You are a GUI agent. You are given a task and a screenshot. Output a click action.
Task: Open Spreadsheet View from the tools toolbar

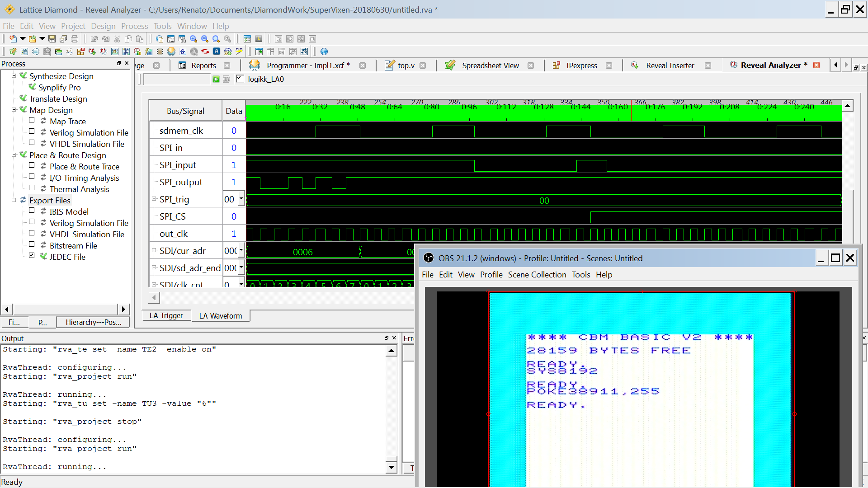pos(13,52)
